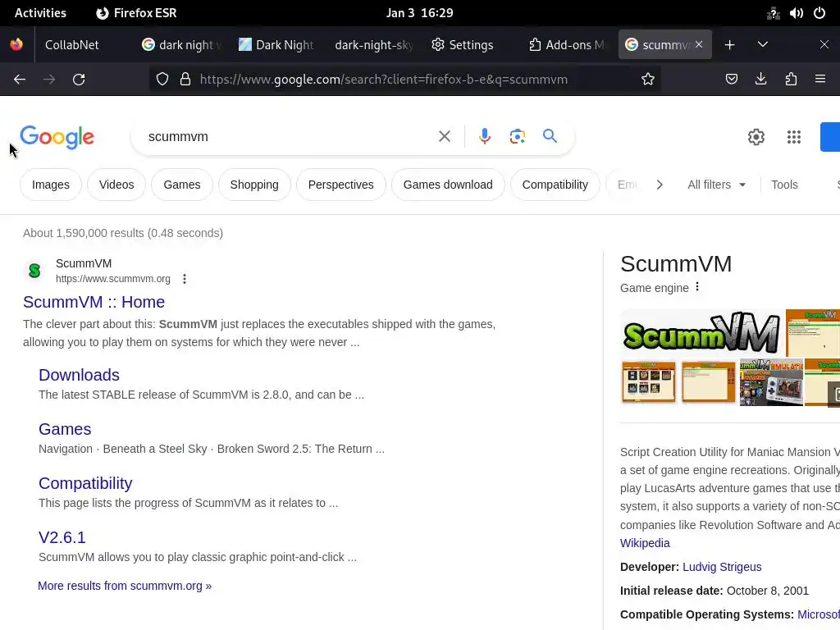
Task: Open the Tools options
Action: click(x=784, y=185)
